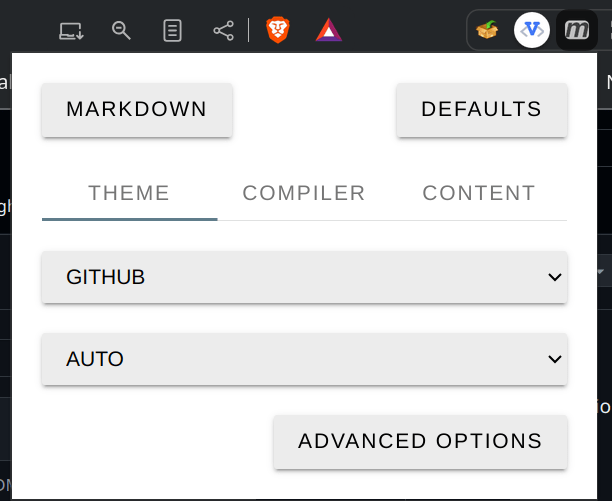Click the share icon in address bar
612x501 pixels.
(x=223, y=31)
